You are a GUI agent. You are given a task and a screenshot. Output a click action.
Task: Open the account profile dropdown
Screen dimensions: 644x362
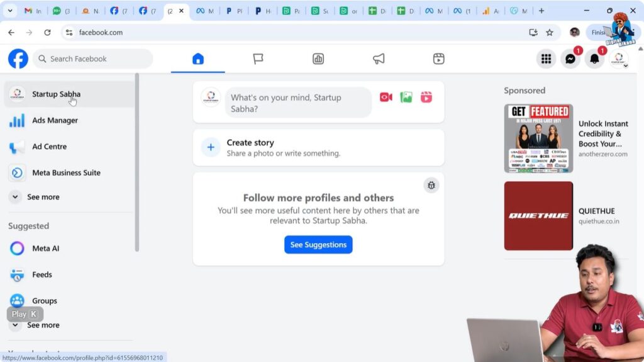click(x=619, y=59)
